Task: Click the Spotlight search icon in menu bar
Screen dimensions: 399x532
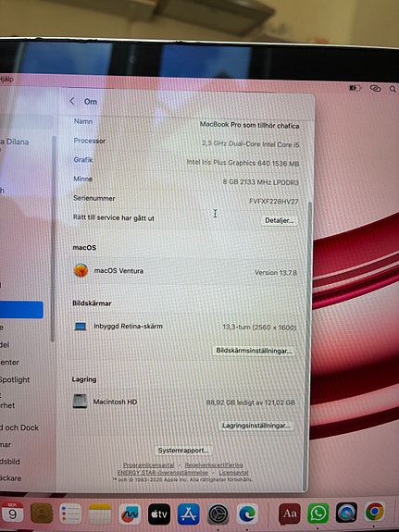Action: [x=393, y=89]
